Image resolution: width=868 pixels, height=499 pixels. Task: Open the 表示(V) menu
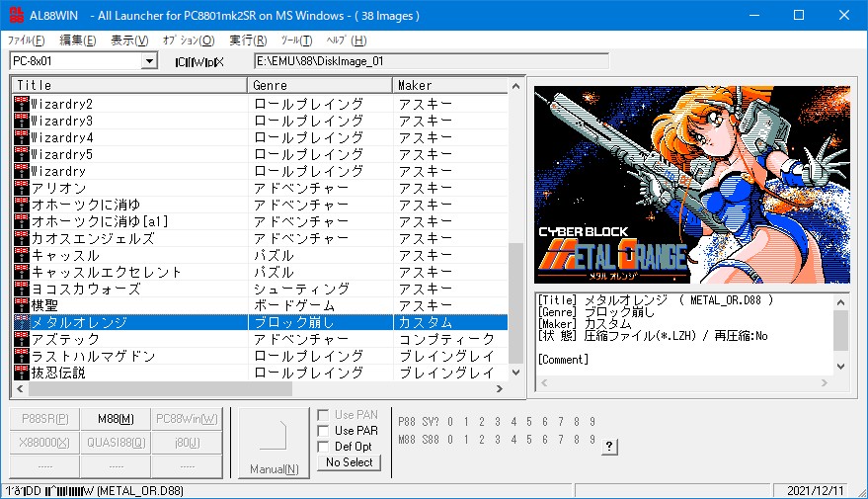pos(129,41)
